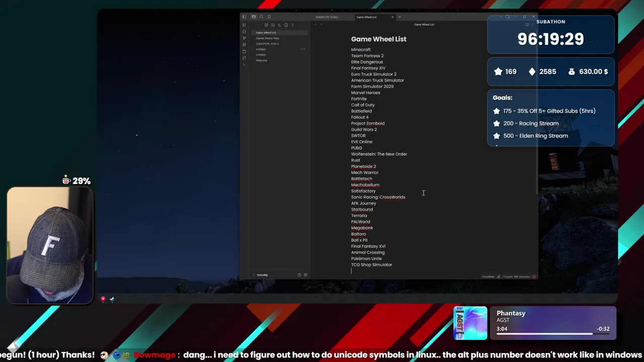Open the ribbon files copy icon
Screen dimensions: 644x362
[x=244, y=58]
